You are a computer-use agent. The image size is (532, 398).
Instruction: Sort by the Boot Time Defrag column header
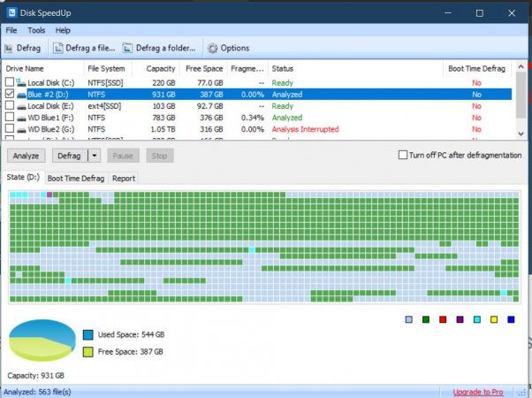477,69
